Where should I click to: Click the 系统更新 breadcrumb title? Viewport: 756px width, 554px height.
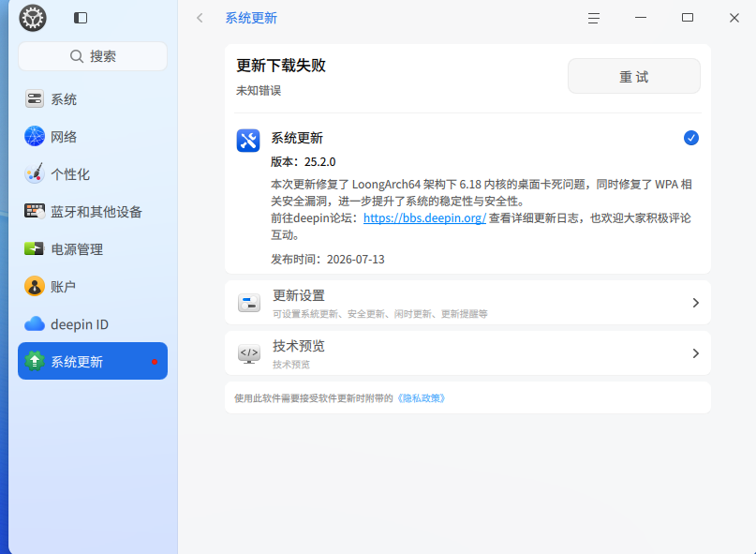tap(251, 19)
